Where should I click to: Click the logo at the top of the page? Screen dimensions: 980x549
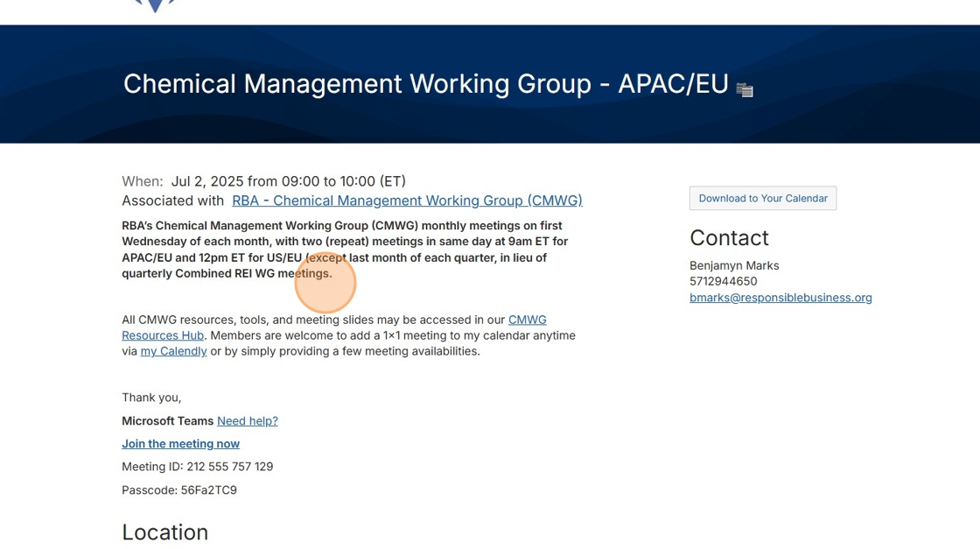click(x=154, y=5)
